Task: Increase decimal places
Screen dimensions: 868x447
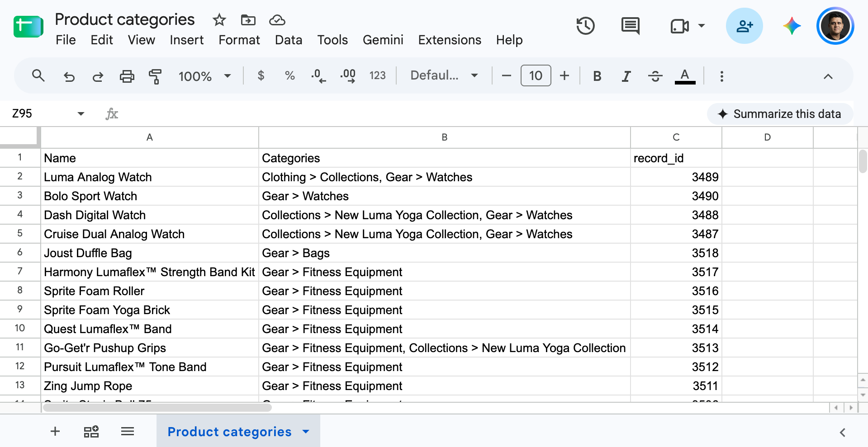Action: 348,76
